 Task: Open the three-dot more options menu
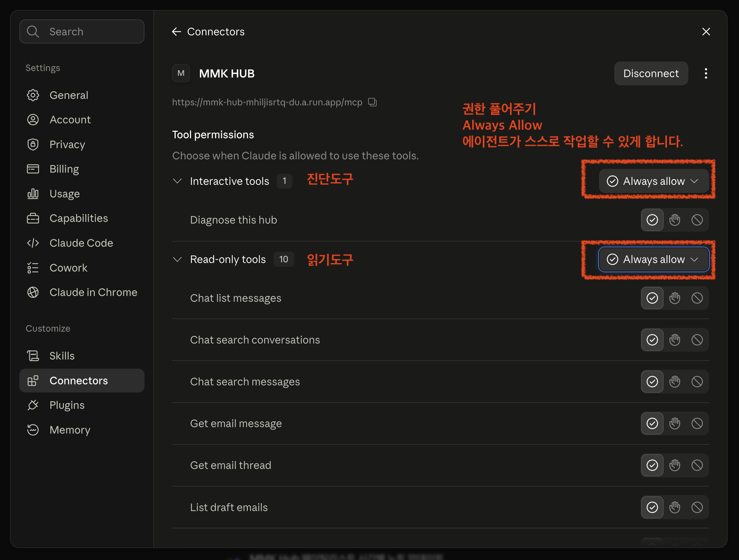[706, 73]
